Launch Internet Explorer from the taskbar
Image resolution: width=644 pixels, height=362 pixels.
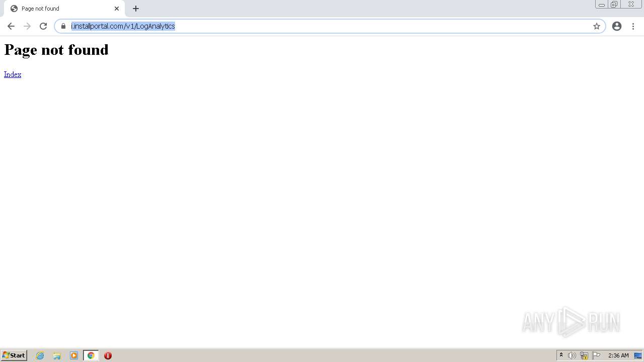pyautogui.click(x=40, y=355)
